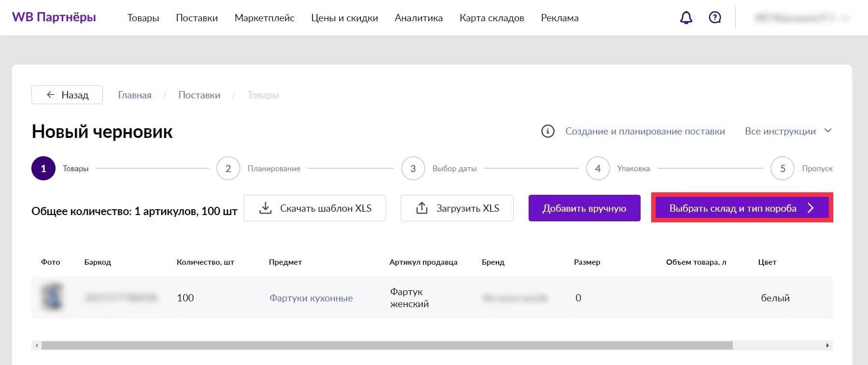Screen dimensions: 868x365
Task: Go back with the Назад button
Action: click(67, 95)
